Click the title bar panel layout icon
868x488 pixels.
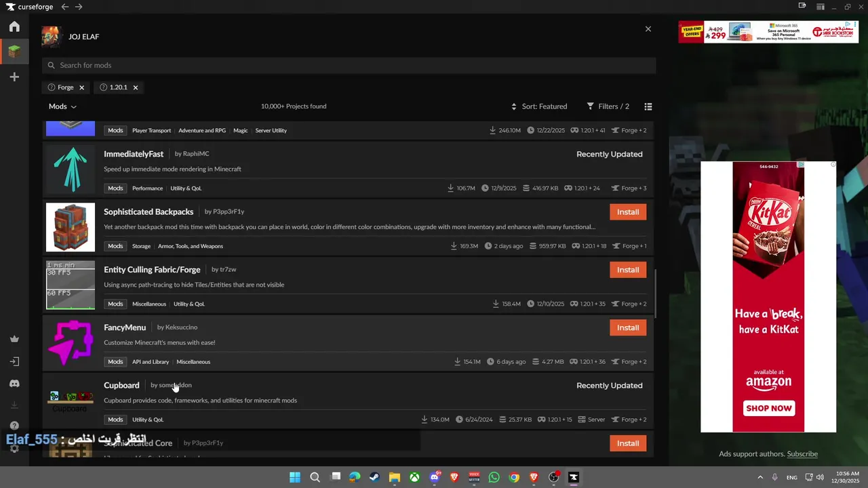[x=821, y=7]
